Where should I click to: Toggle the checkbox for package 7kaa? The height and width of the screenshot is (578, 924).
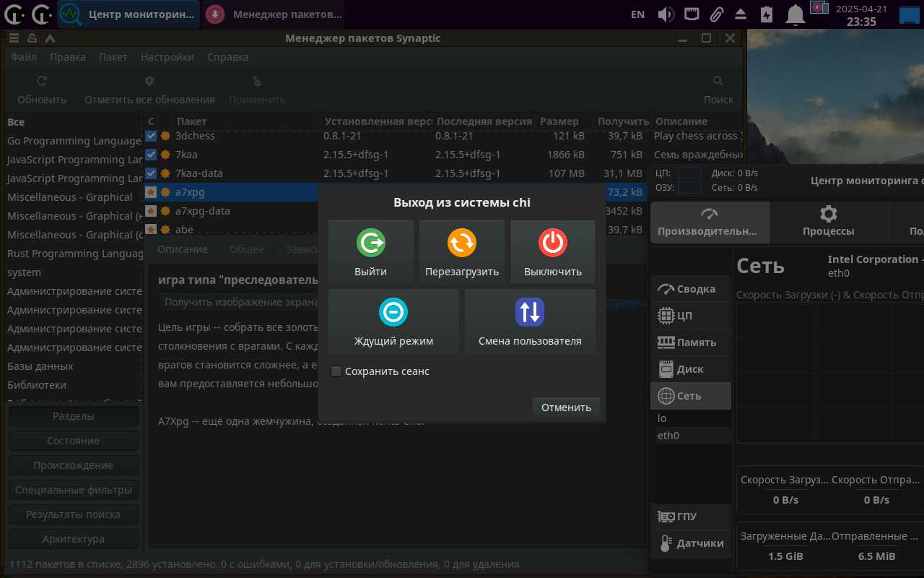coord(151,154)
